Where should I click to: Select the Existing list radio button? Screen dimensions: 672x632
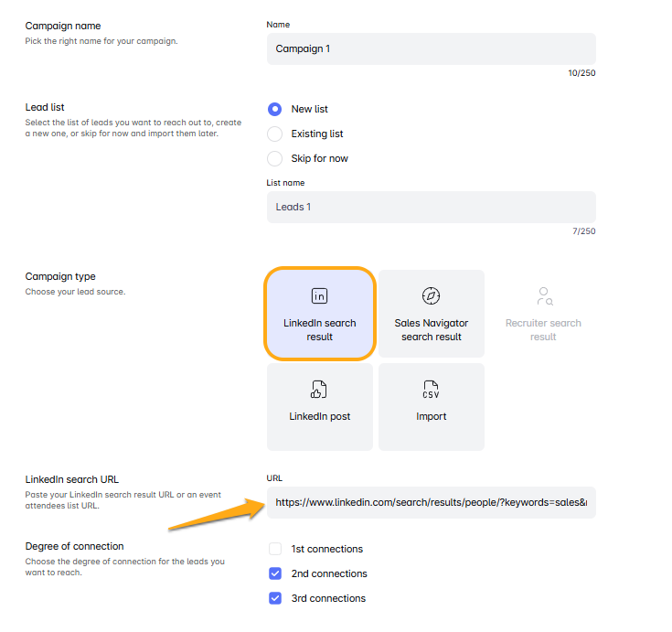click(274, 134)
